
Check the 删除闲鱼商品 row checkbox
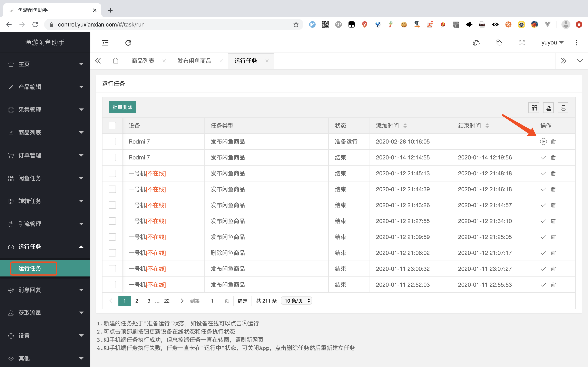pyautogui.click(x=112, y=253)
